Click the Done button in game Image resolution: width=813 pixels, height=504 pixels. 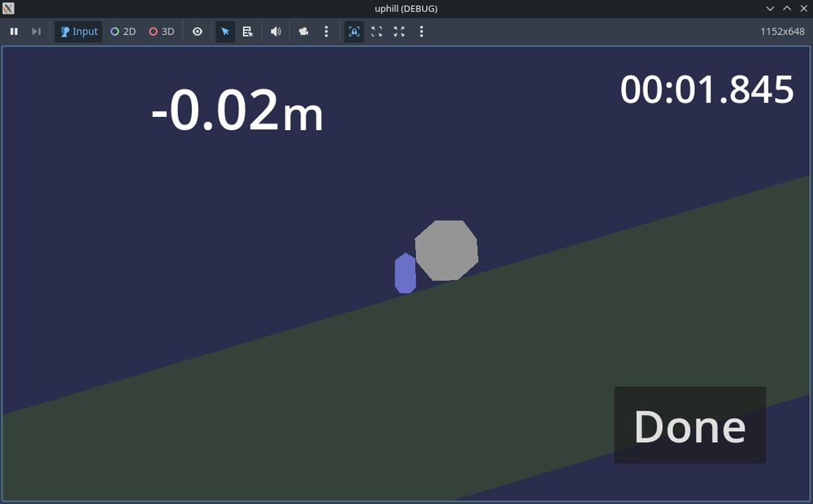click(x=690, y=424)
